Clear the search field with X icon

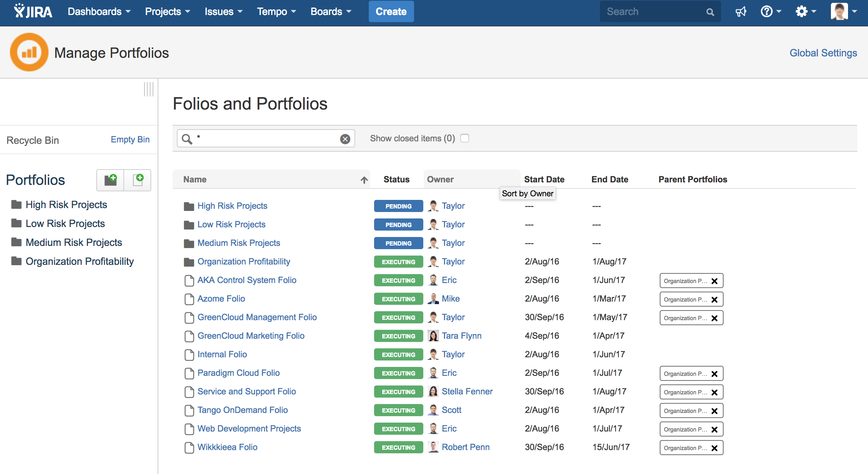pos(345,139)
